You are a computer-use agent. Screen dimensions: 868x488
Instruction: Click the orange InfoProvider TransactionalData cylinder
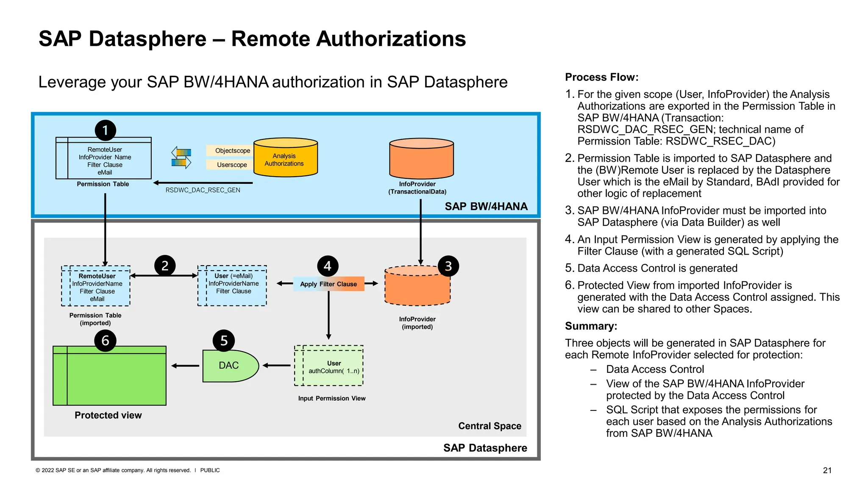point(421,158)
